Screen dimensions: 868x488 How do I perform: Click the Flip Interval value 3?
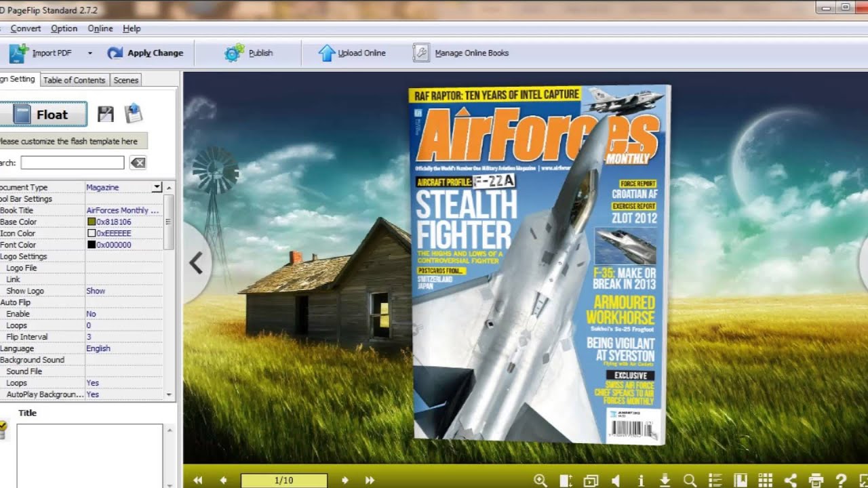pos(89,337)
